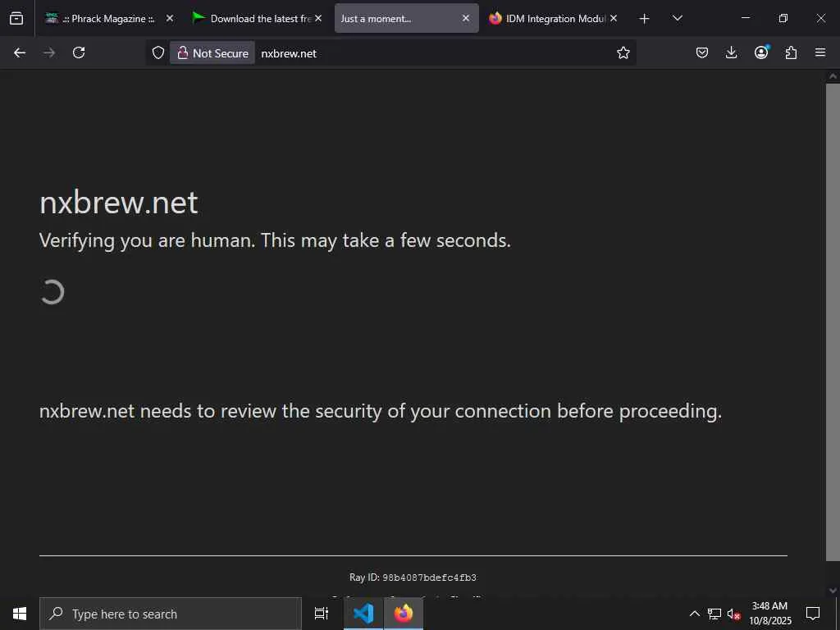840x630 pixels.
Task: Click the Ray ID value text
Action: (429, 577)
